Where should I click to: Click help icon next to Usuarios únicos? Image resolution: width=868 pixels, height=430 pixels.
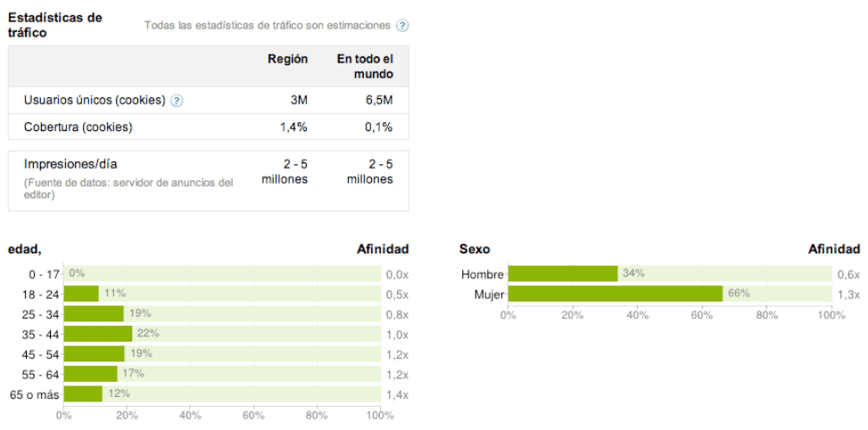[x=177, y=101]
